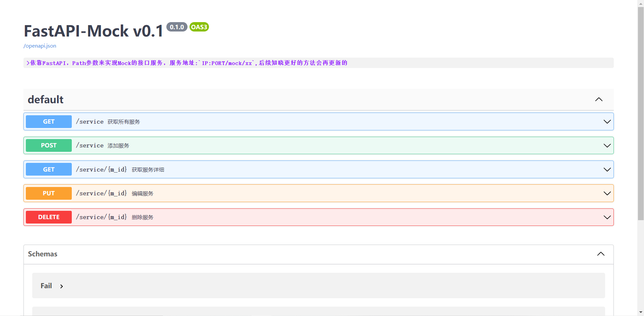Click the Fail schema name
Image resolution: width=644 pixels, height=316 pixels.
[46, 286]
